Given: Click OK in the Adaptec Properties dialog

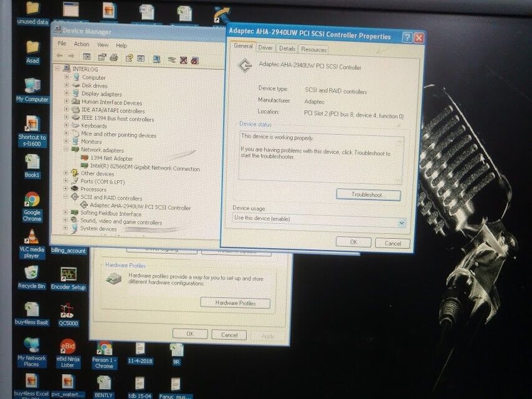Looking at the screenshot, I should pyautogui.click(x=354, y=242).
